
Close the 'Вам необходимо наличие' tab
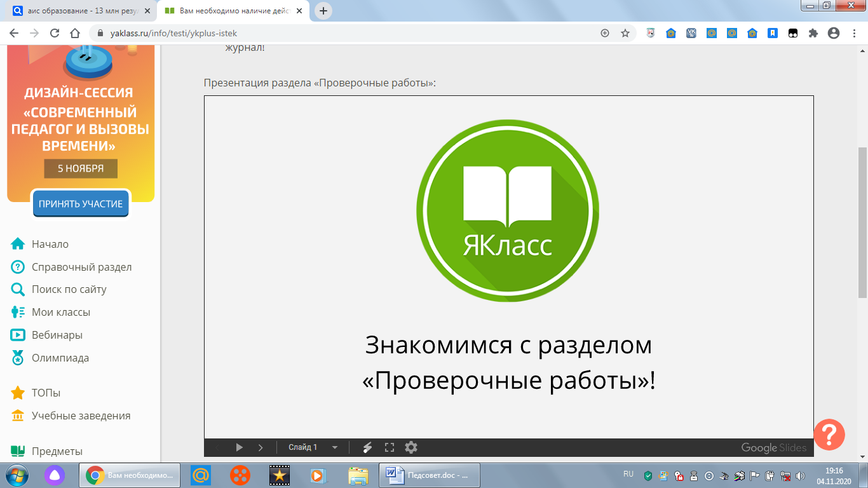pos(299,11)
